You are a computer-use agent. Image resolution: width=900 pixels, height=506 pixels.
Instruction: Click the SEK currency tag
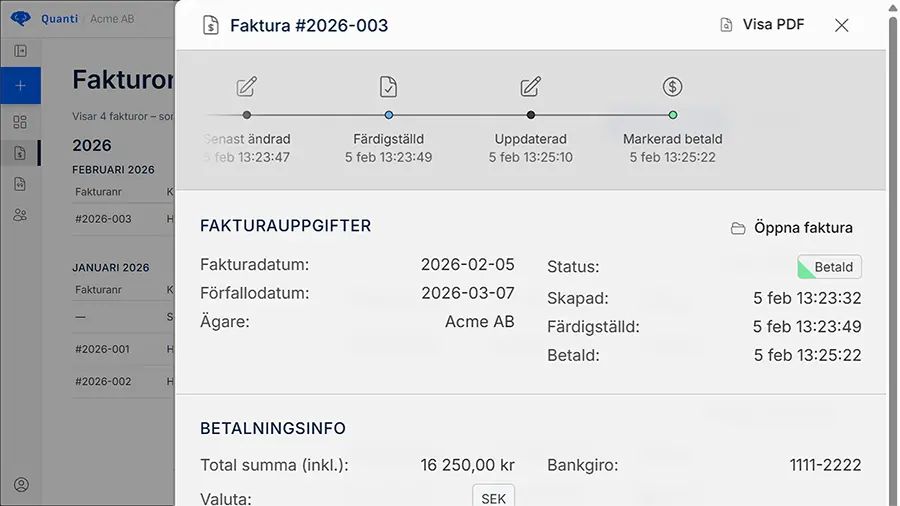coord(494,497)
